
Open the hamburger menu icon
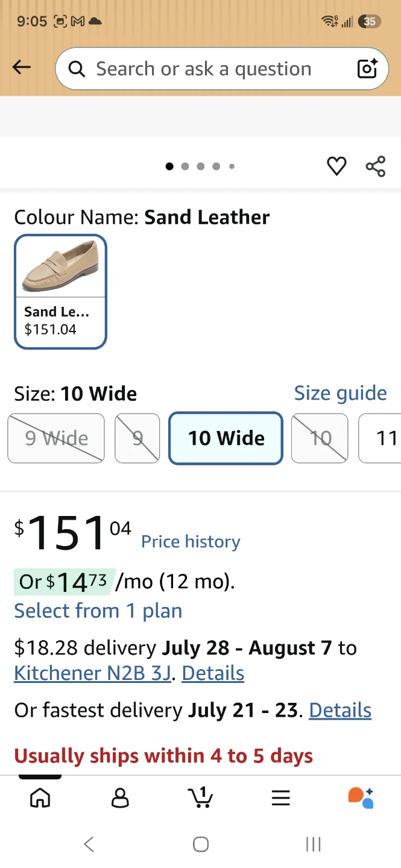tap(281, 797)
